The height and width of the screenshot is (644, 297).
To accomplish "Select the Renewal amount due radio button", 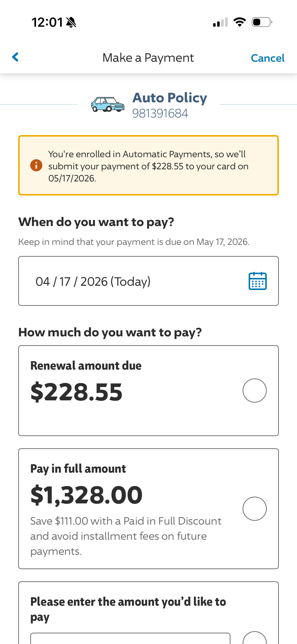I will [254, 391].
